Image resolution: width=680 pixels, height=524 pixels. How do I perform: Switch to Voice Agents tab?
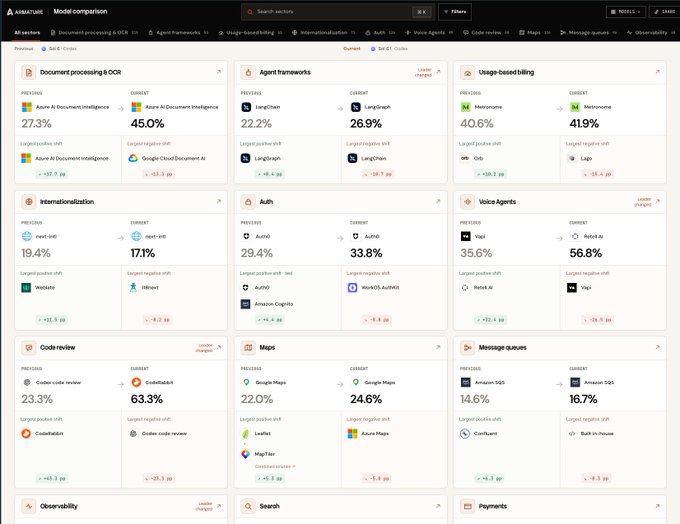point(429,33)
